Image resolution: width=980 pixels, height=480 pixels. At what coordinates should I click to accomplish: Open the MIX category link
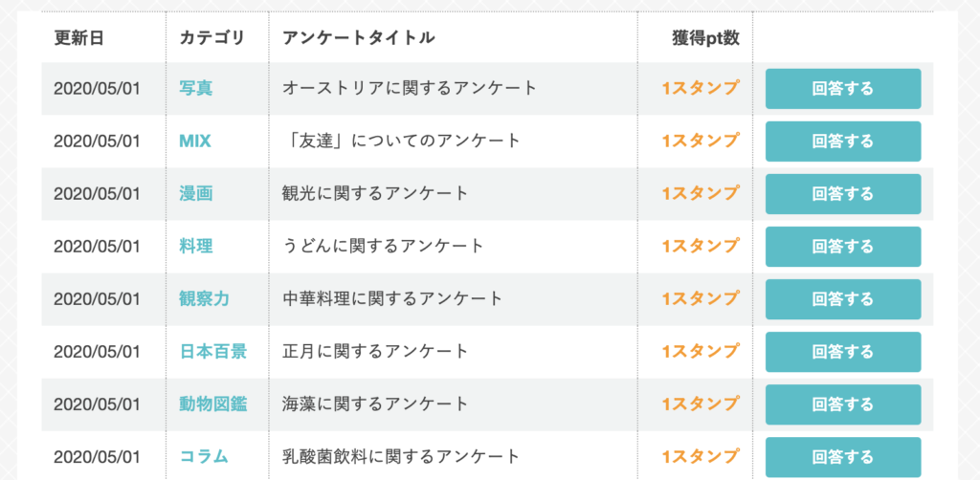pos(195,142)
